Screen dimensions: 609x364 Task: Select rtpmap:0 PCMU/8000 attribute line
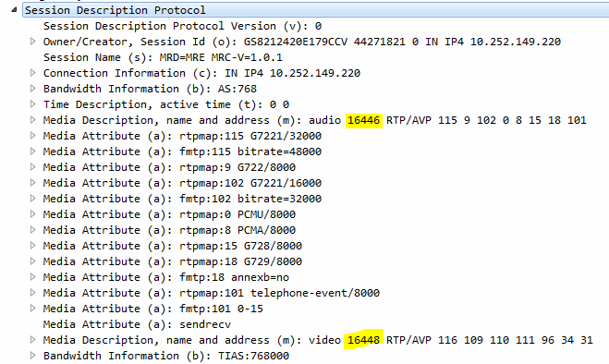point(169,214)
